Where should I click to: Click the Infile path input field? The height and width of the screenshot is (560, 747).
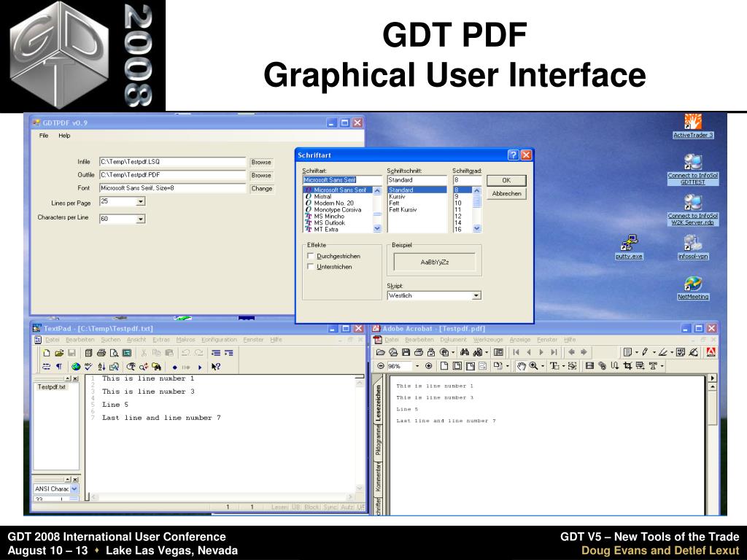coord(172,162)
